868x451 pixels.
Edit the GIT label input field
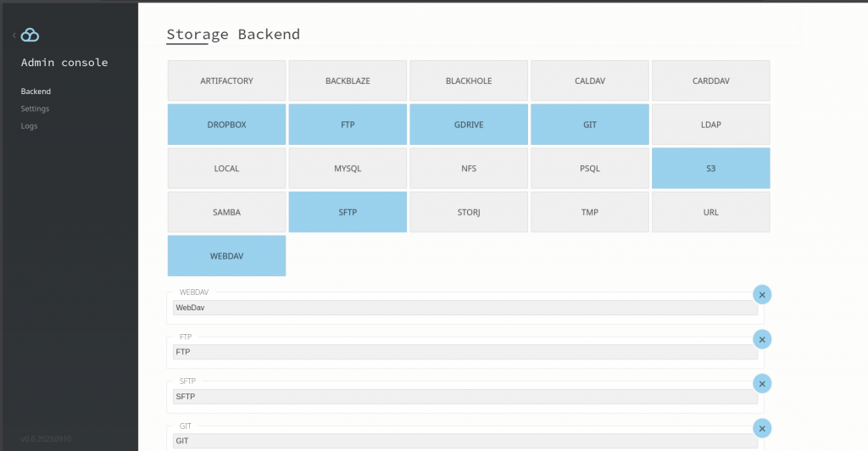[x=465, y=441]
